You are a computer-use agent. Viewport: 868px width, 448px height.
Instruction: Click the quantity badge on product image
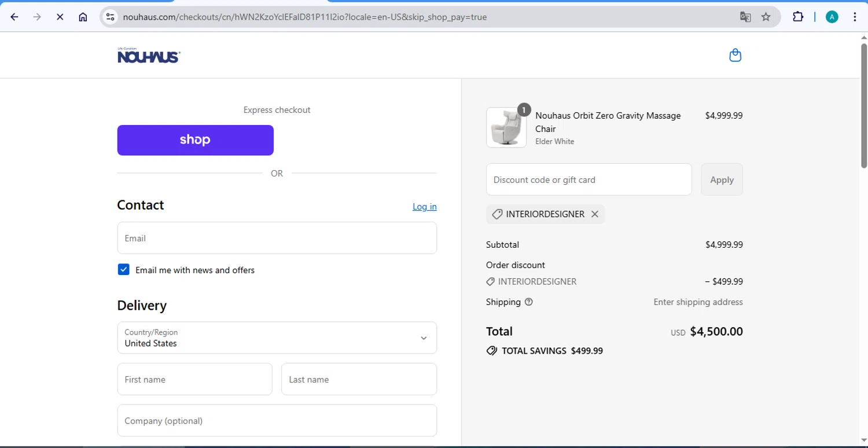[524, 109]
